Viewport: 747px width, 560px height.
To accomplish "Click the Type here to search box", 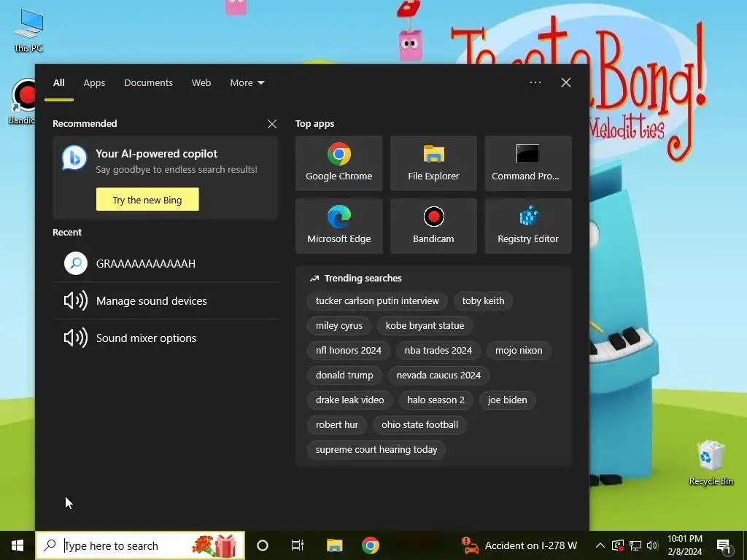I will point(140,545).
